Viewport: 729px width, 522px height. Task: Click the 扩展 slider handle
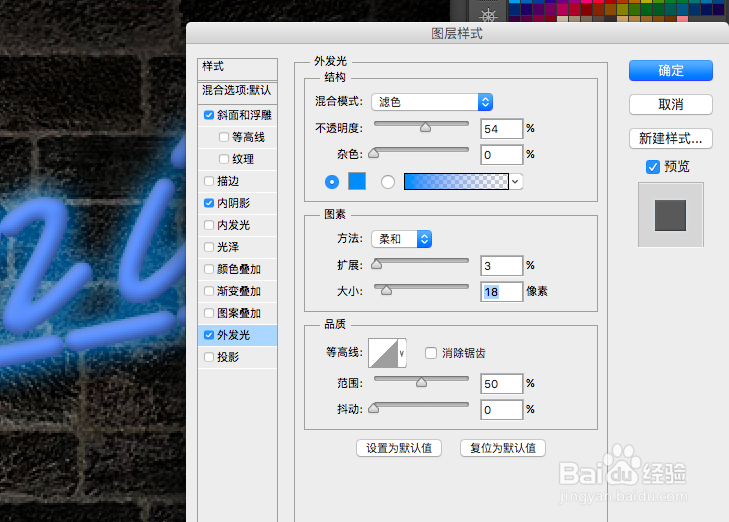point(376,264)
